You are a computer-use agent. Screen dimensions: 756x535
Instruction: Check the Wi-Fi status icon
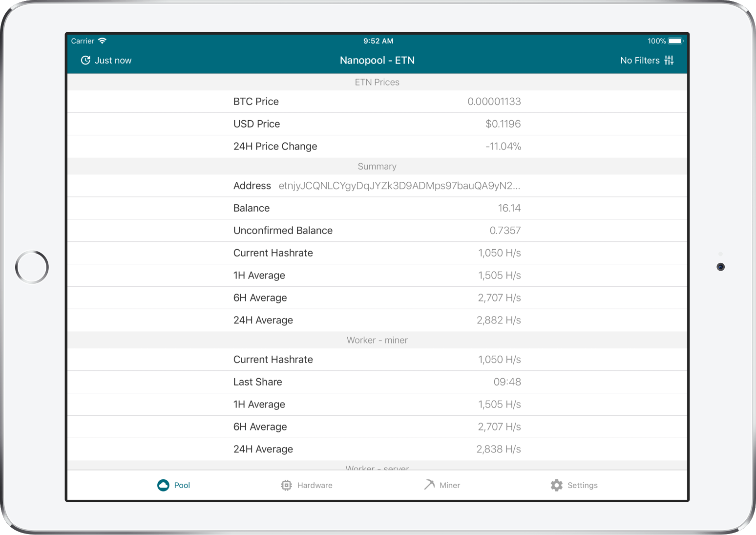pos(102,41)
